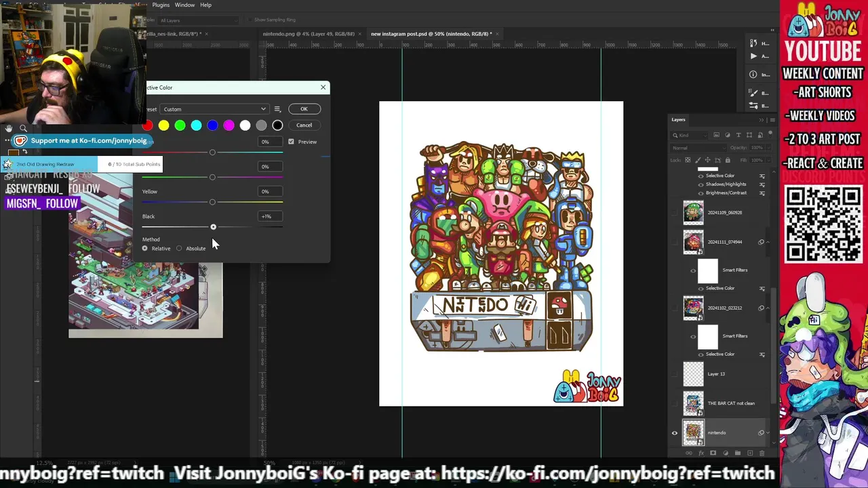This screenshot has width=868, height=488.
Task: Create a new layer with plus icon
Action: (x=750, y=453)
